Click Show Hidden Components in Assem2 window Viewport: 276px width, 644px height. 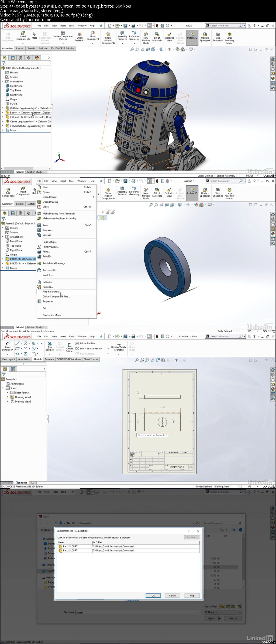click(108, 194)
